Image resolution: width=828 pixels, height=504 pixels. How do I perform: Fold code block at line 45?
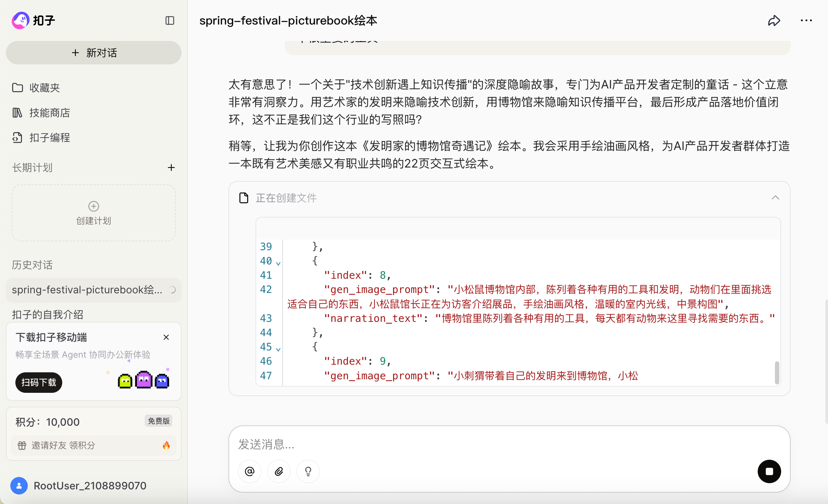coord(278,349)
